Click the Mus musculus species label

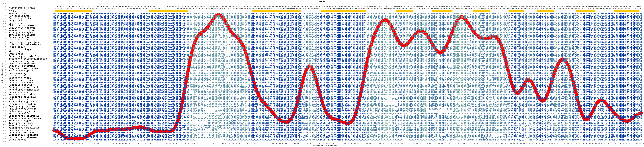point(17,73)
